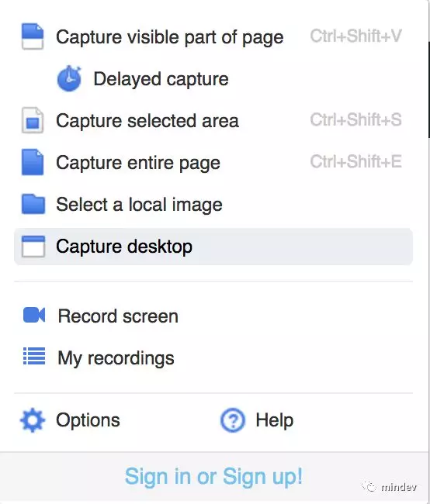The image size is (430, 504).
Task: Click the Options gear icon
Action: [33, 420]
